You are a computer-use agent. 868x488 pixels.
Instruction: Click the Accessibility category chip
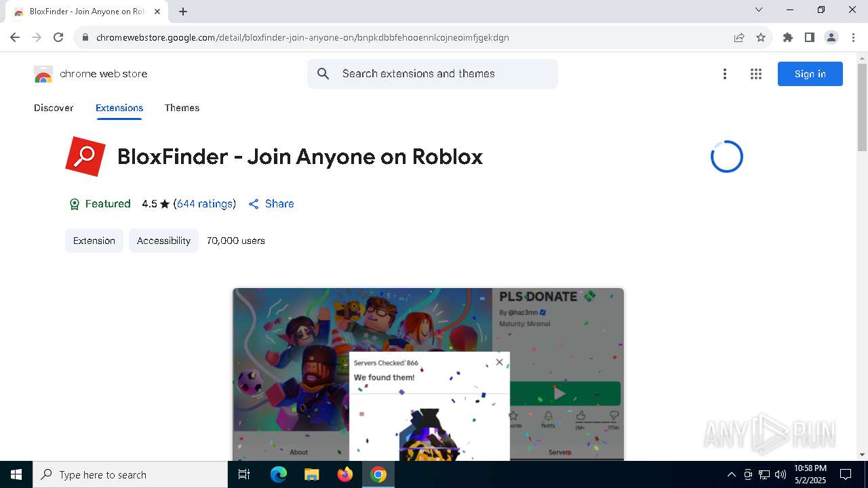coord(163,241)
